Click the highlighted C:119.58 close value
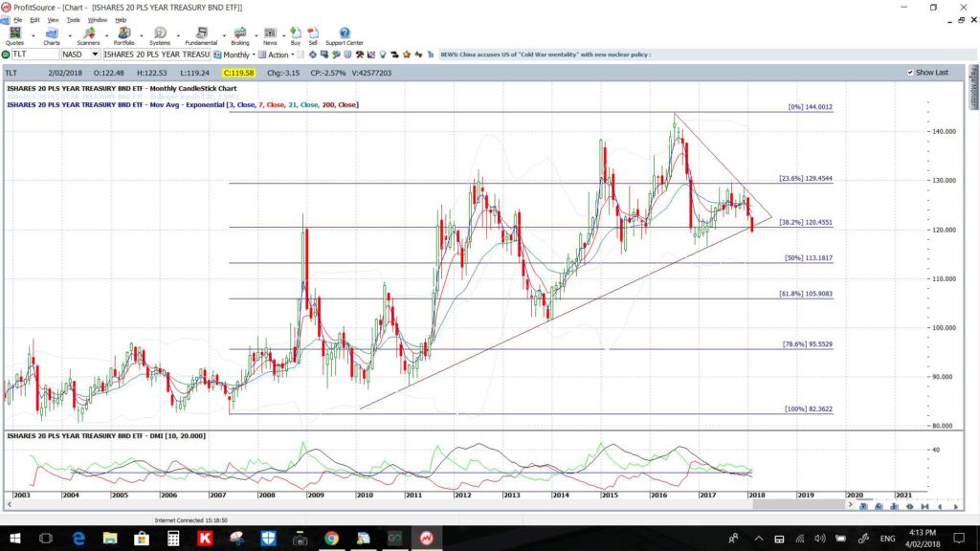 [x=238, y=73]
